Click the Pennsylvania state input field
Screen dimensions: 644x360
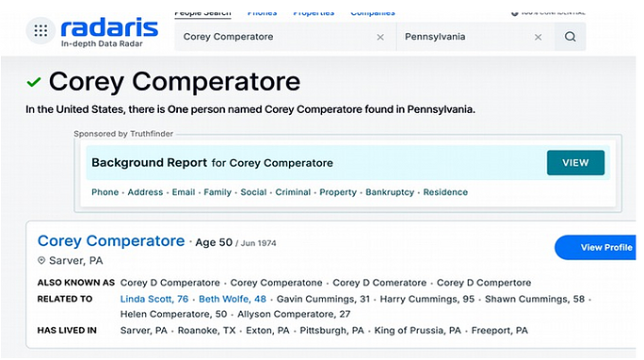[475, 37]
